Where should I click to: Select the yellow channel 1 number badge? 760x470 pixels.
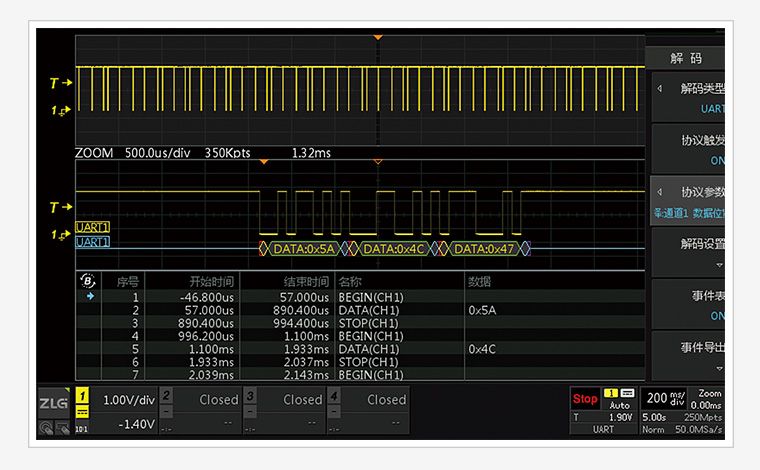click(81, 398)
